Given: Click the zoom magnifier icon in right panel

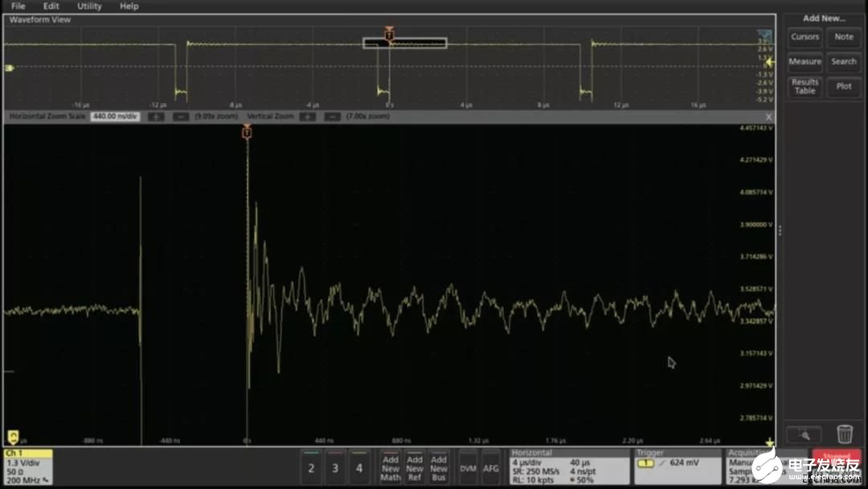Looking at the screenshot, I should click(805, 435).
